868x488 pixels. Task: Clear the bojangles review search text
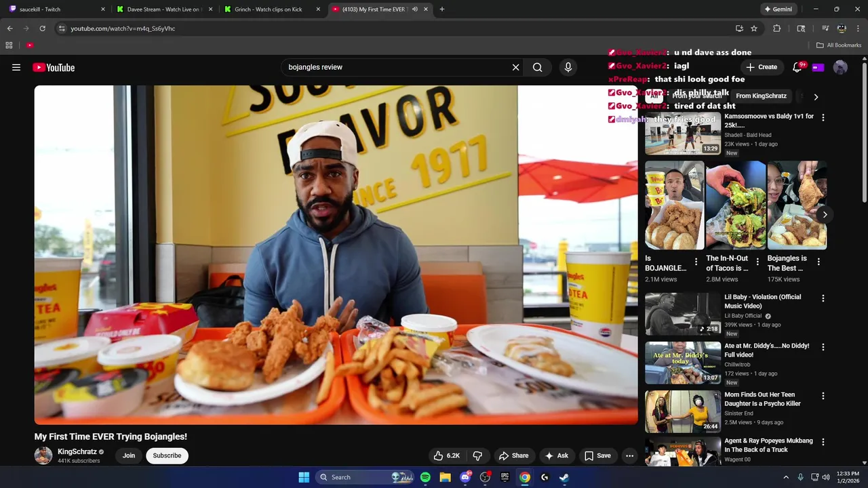(x=515, y=67)
